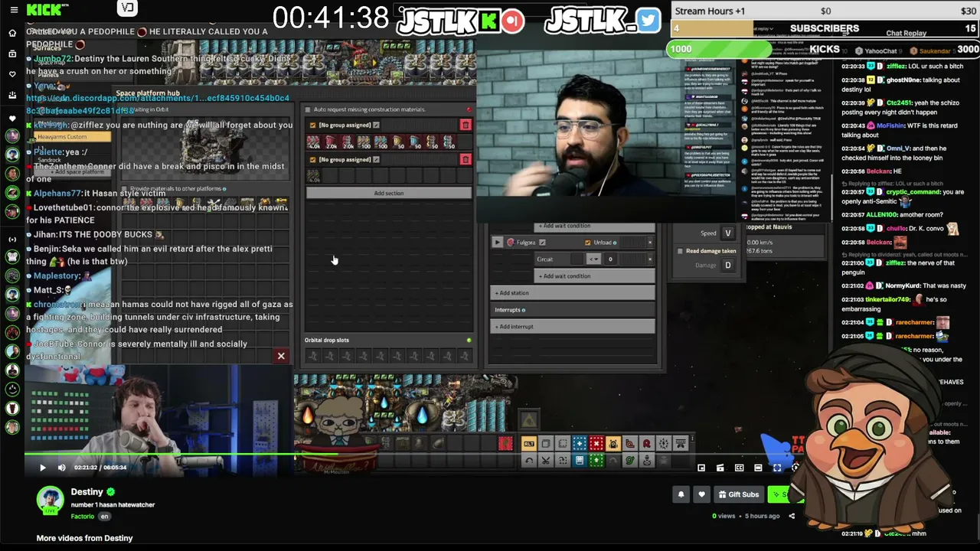The height and width of the screenshot is (551, 980).
Task: Toggle Provide materials to other platforms checkbox
Action: pyautogui.click(x=125, y=188)
